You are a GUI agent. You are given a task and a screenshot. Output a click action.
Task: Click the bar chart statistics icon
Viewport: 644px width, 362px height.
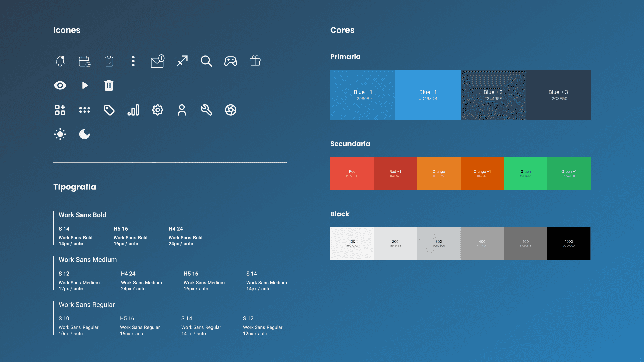click(133, 110)
